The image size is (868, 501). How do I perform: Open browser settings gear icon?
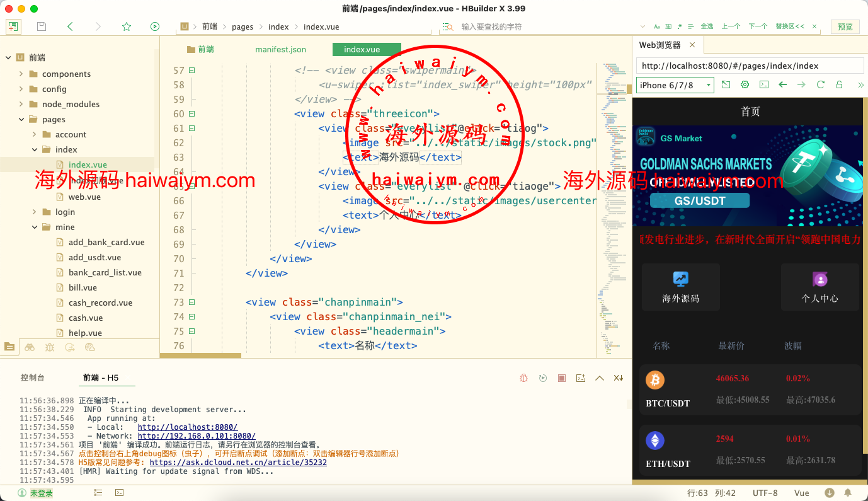(x=745, y=84)
